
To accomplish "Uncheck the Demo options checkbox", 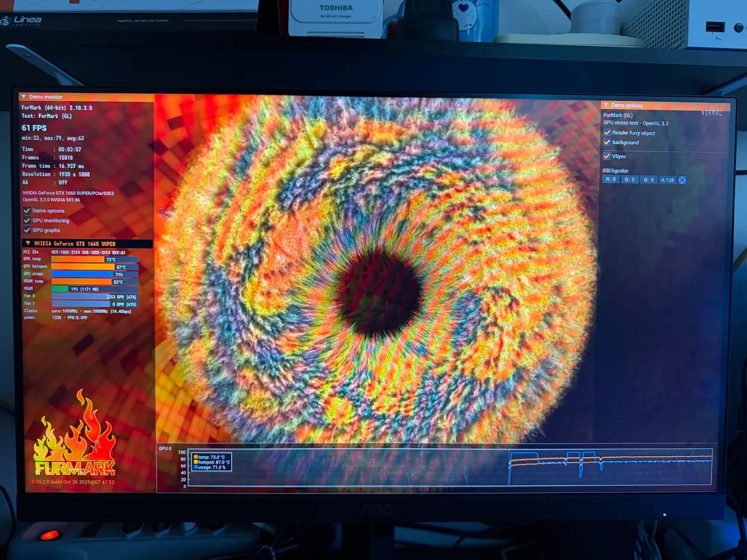I will [x=27, y=211].
